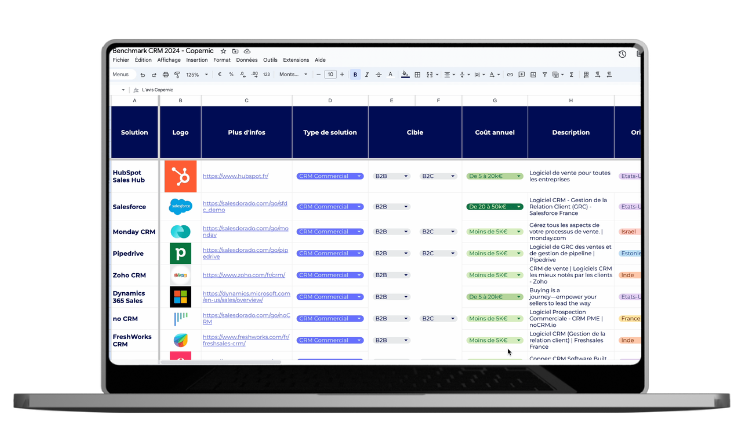Image resolution: width=750 pixels, height=434 pixels.
Task: Merge the selected cells
Action: pos(430,75)
